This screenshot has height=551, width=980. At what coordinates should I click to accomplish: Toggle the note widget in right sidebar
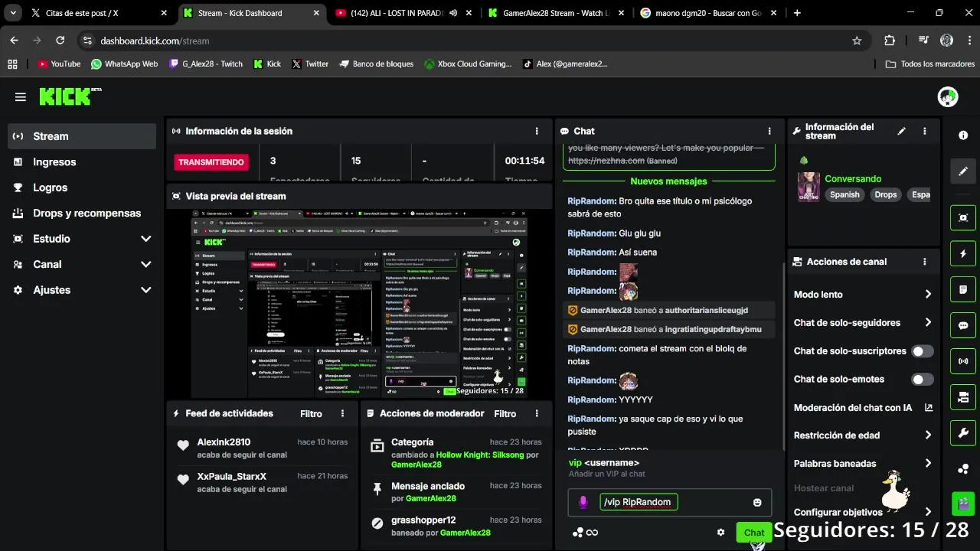point(963,290)
